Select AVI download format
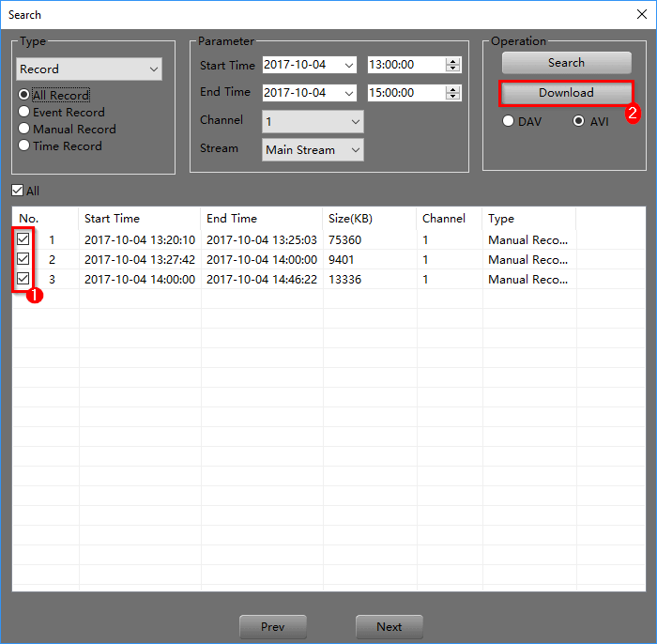 tap(578, 122)
